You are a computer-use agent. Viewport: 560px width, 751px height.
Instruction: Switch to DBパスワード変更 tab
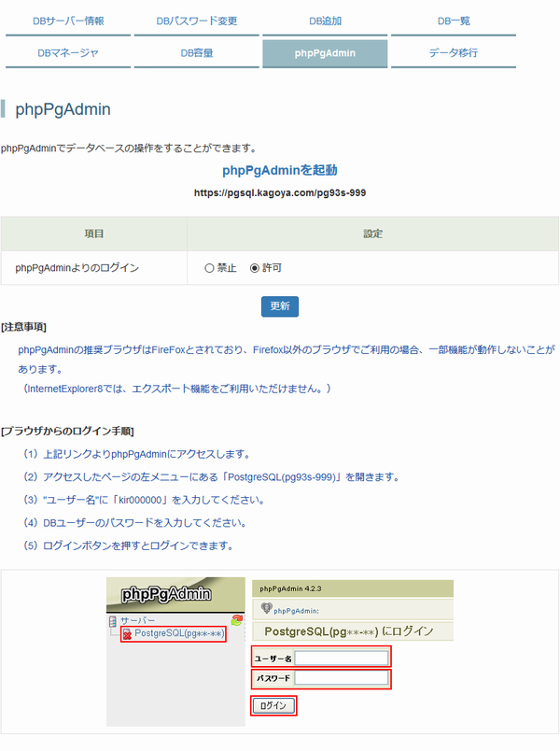pos(196,21)
